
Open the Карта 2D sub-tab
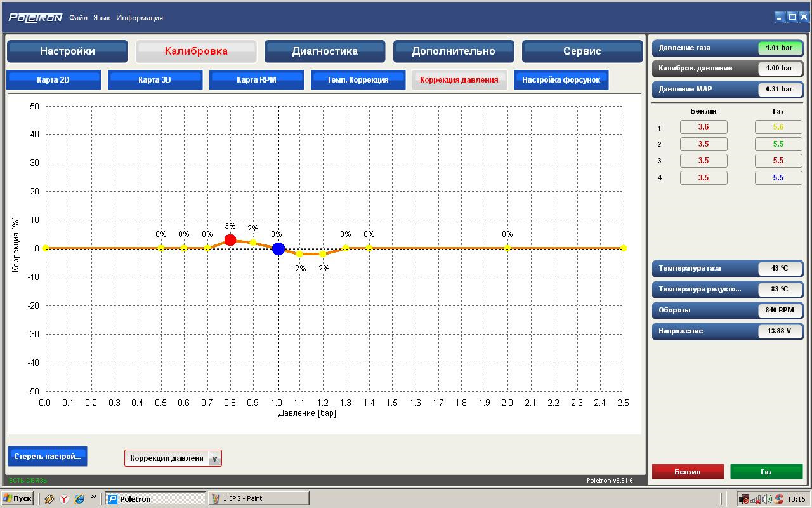coord(53,80)
